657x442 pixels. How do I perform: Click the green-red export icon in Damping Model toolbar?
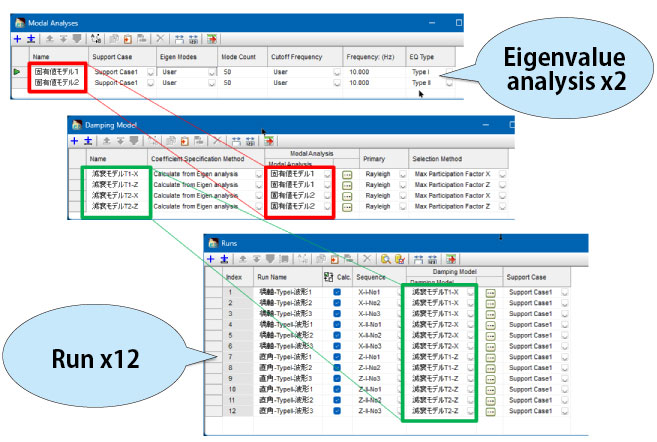[269, 141]
